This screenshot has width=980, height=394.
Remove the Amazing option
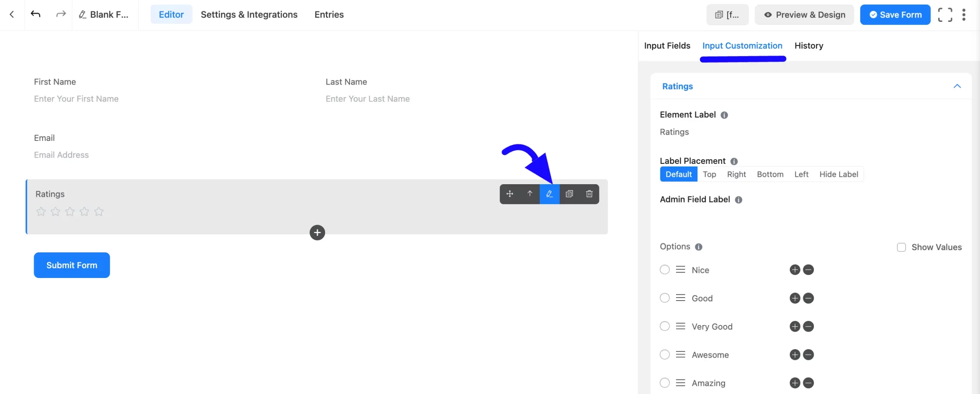tap(808, 383)
